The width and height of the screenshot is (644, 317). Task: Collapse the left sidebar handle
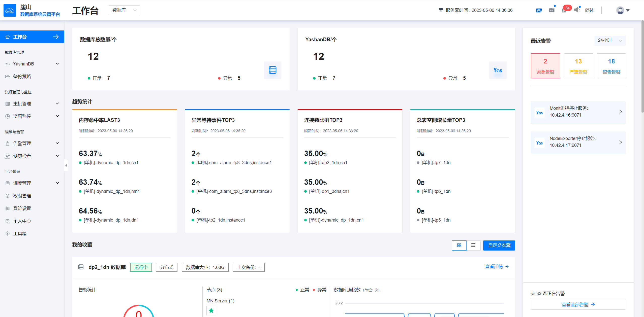coord(66,165)
